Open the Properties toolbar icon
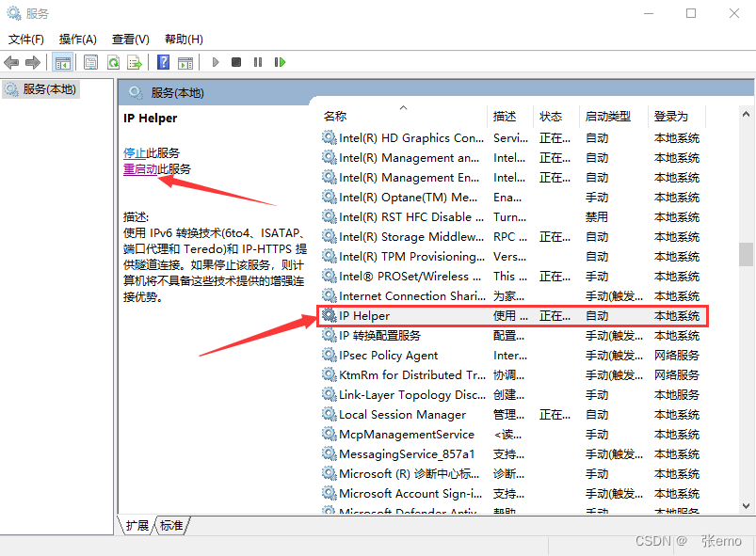This screenshot has height=556, width=756. (x=90, y=62)
